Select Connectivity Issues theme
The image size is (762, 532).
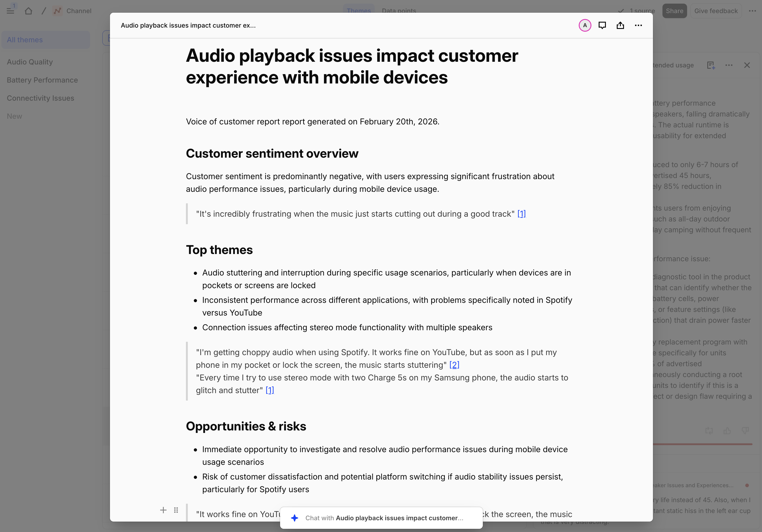point(40,98)
